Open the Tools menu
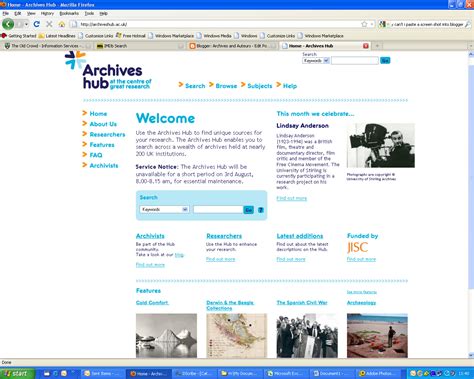474x379 pixels. point(89,13)
